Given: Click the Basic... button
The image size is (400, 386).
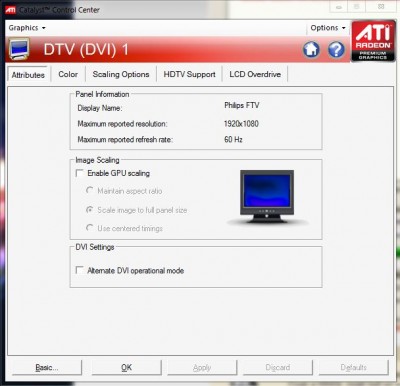Looking at the screenshot, I should [47, 367].
